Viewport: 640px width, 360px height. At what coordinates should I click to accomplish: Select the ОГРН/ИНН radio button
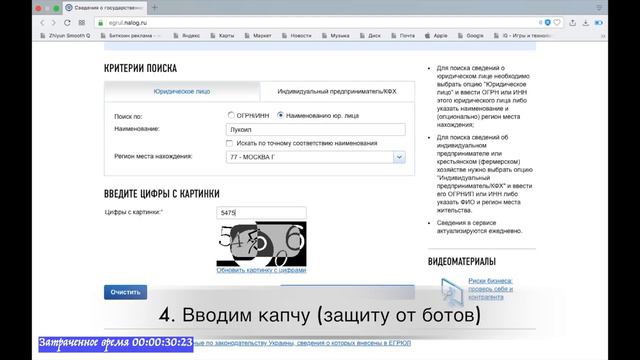coord(231,116)
